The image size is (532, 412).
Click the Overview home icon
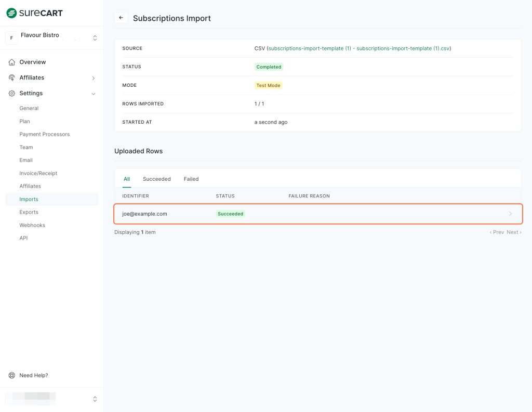(x=12, y=62)
